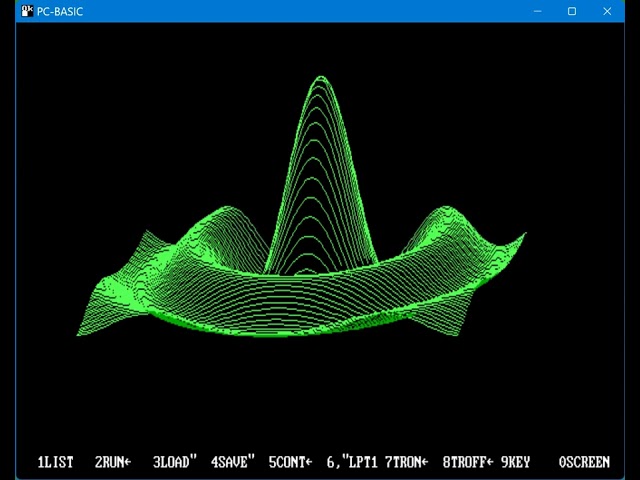Click the 7TRON function key label
The height and width of the screenshot is (480, 640).
(x=407, y=462)
